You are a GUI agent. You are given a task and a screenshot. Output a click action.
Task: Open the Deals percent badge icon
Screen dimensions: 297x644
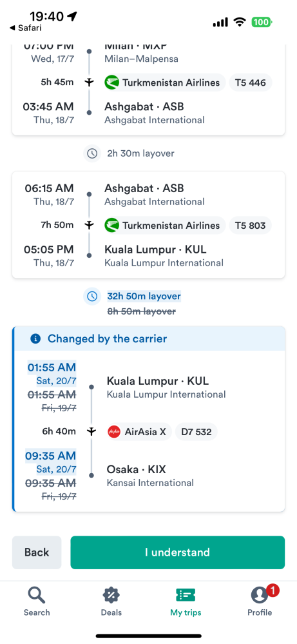111,595
